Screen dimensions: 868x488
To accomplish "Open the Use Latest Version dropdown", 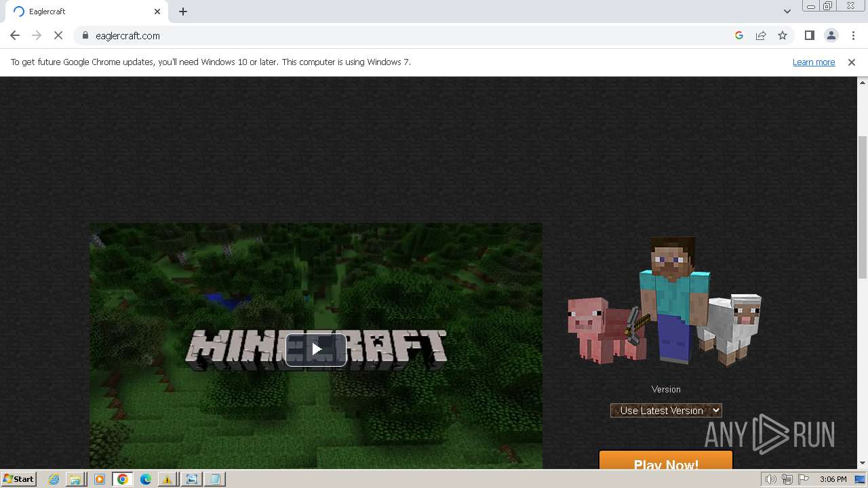I will (x=666, y=410).
